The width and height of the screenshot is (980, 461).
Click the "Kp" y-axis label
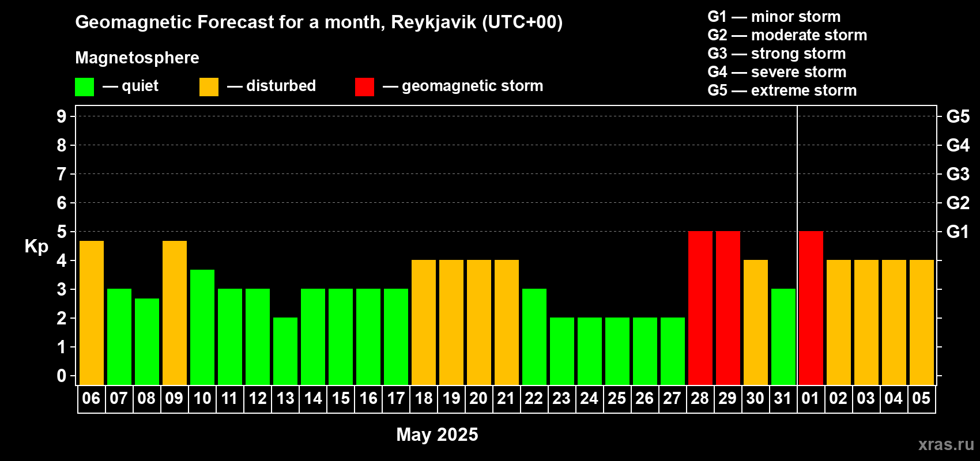click(x=36, y=247)
